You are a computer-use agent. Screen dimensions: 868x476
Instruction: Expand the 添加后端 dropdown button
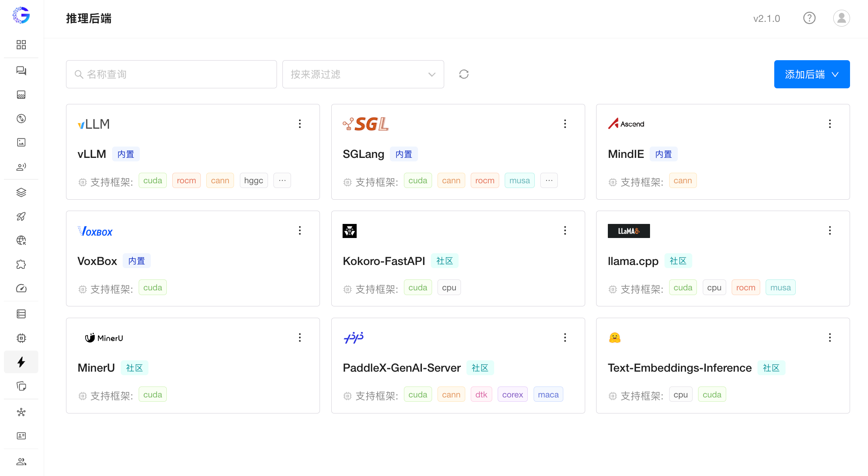[x=812, y=74]
